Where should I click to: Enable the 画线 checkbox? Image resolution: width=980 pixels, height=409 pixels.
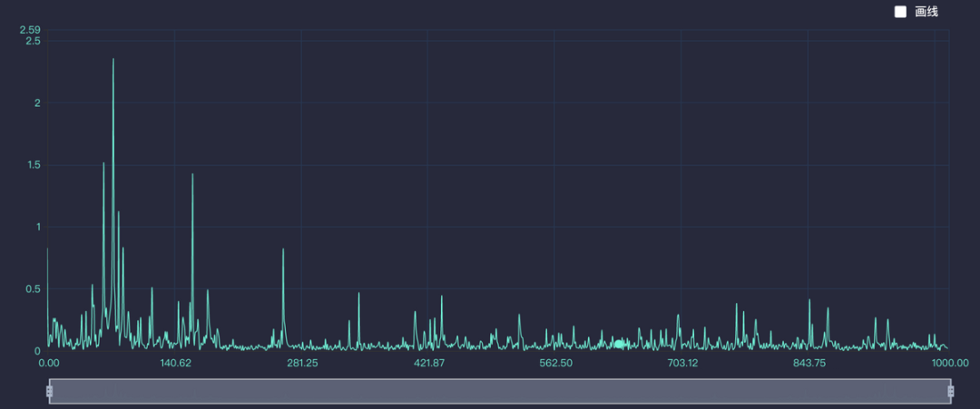tap(900, 12)
